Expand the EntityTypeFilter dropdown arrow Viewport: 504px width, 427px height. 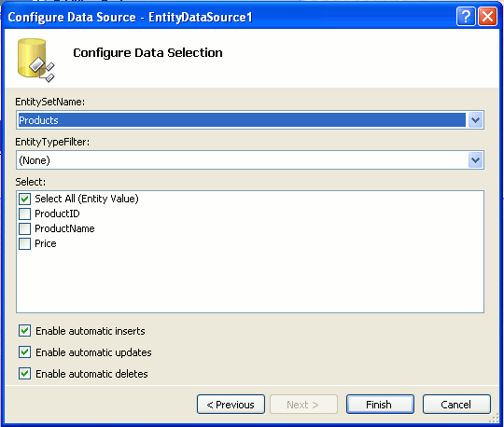pyautogui.click(x=475, y=160)
